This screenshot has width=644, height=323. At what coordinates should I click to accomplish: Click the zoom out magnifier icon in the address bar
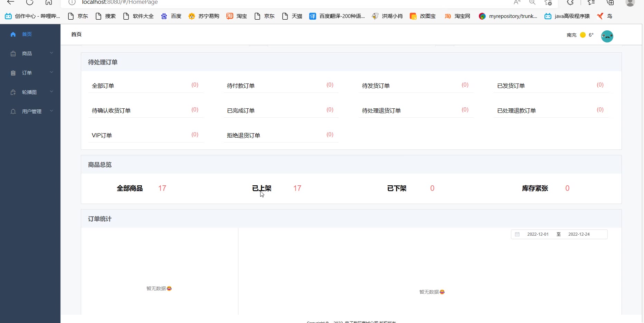pos(532,2)
